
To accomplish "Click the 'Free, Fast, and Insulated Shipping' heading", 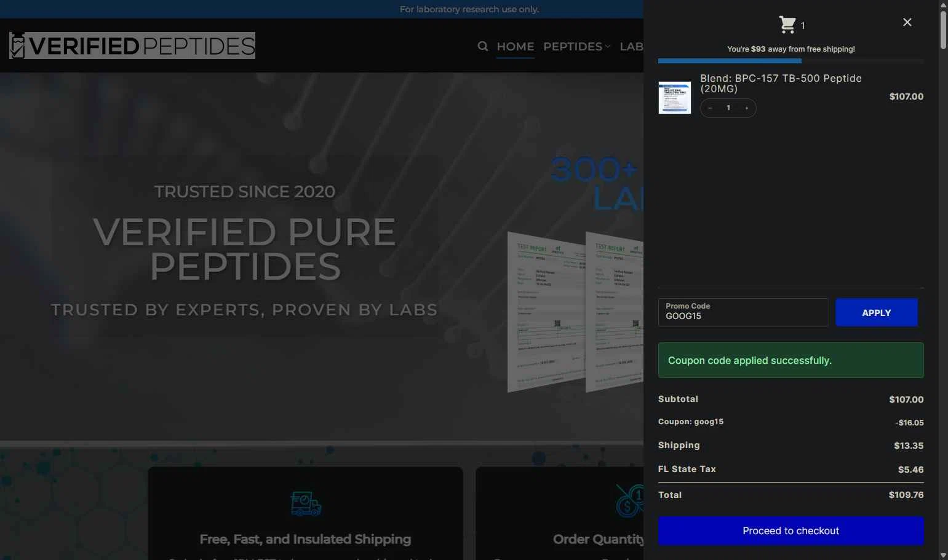I will point(306,539).
